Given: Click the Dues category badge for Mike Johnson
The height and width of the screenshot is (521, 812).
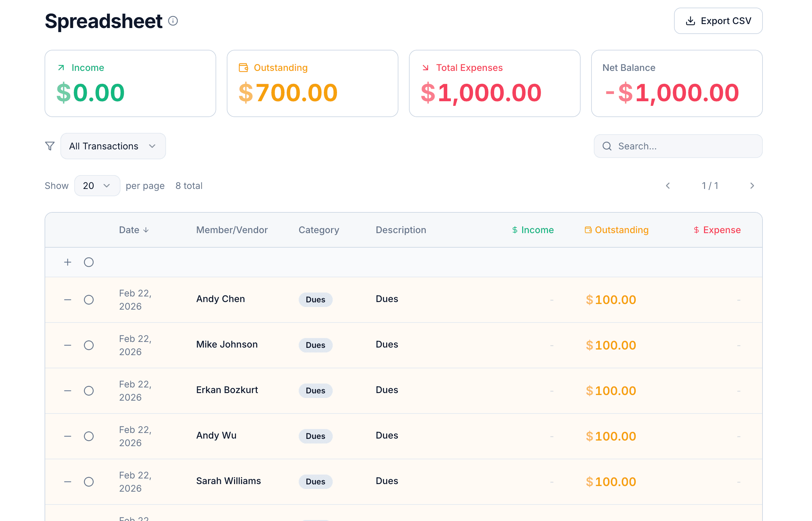Looking at the screenshot, I should tap(315, 345).
